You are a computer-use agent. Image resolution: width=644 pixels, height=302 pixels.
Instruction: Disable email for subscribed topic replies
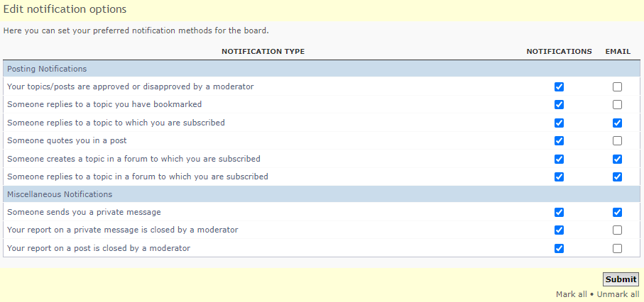[617, 123]
